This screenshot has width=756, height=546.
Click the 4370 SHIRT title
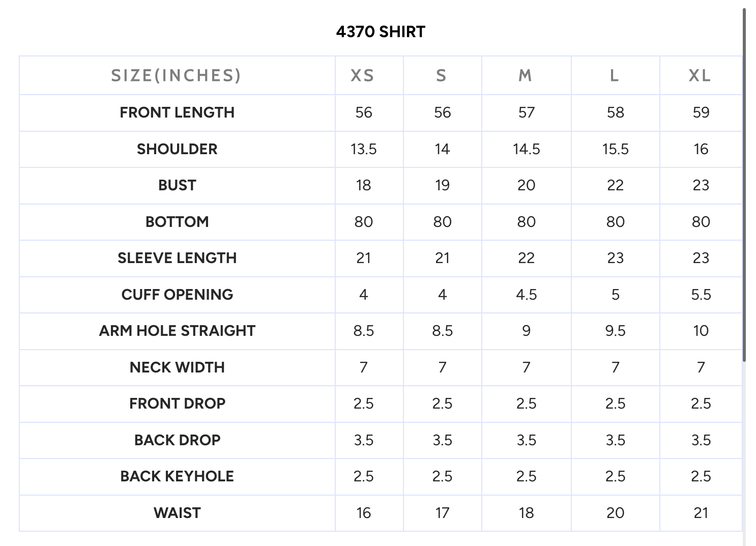click(x=381, y=32)
